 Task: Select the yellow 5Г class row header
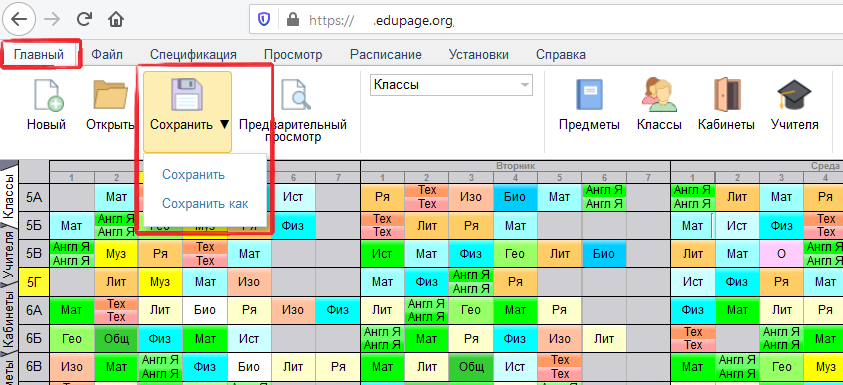(34, 282)
